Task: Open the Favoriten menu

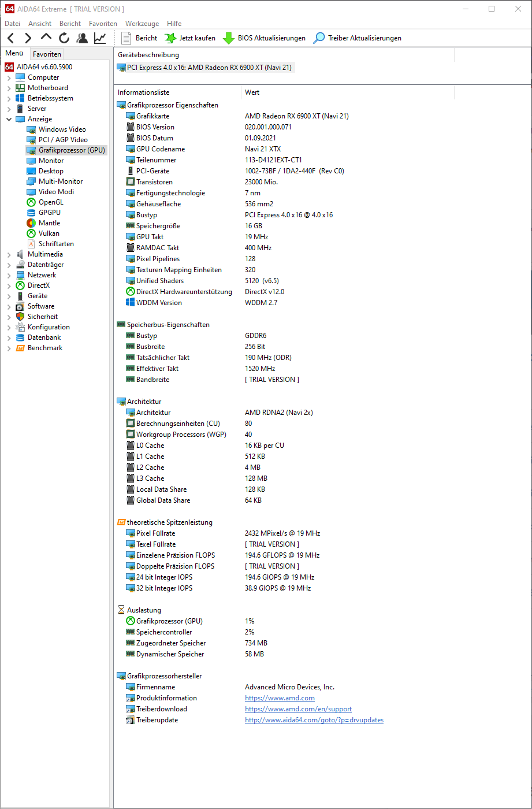Action: [103, 24]
